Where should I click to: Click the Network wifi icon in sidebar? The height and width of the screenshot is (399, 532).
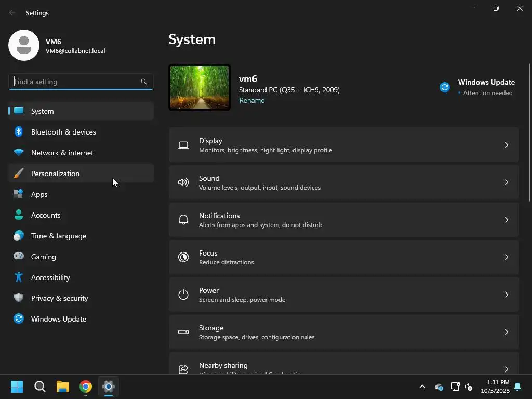click(x=19, y=152)
